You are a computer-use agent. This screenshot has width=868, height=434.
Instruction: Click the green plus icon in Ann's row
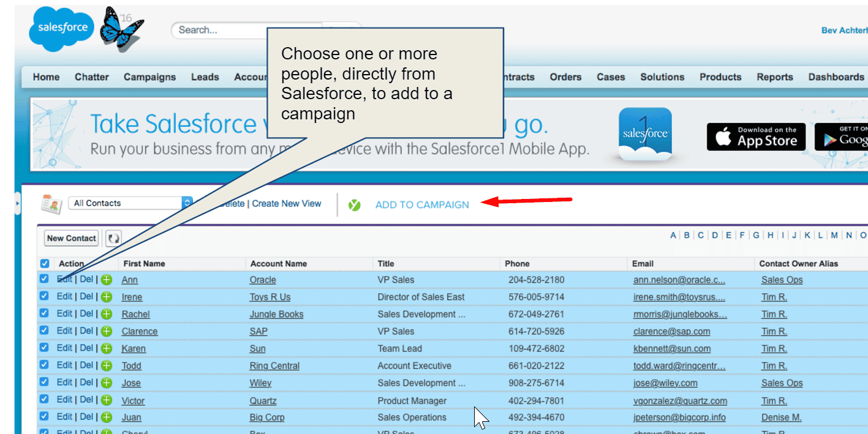click(x=107, y=280)
